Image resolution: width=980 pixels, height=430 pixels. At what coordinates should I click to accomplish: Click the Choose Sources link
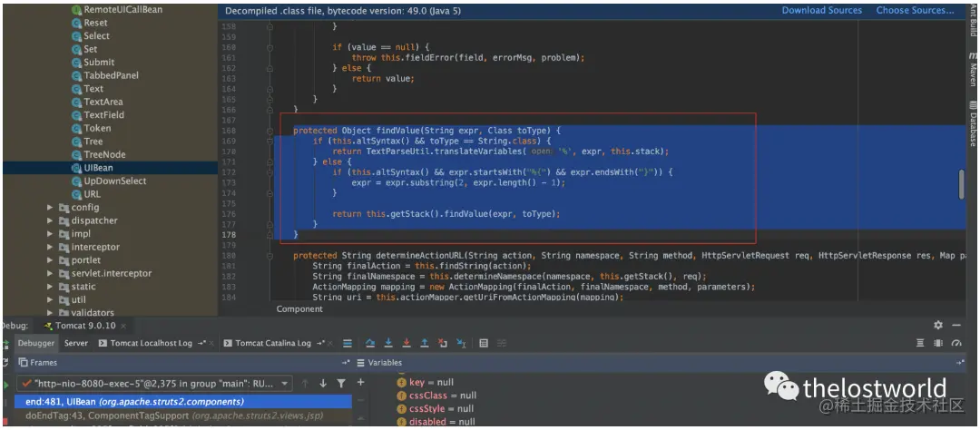click(x=915, y=10)
